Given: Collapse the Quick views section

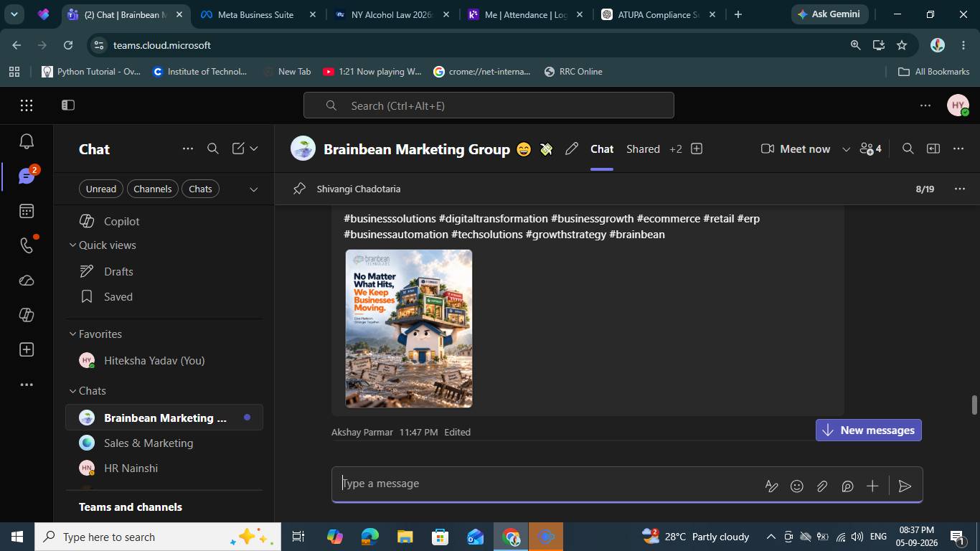Looking at the screenshot, I should pyautogui.click(x=72, y=245).
